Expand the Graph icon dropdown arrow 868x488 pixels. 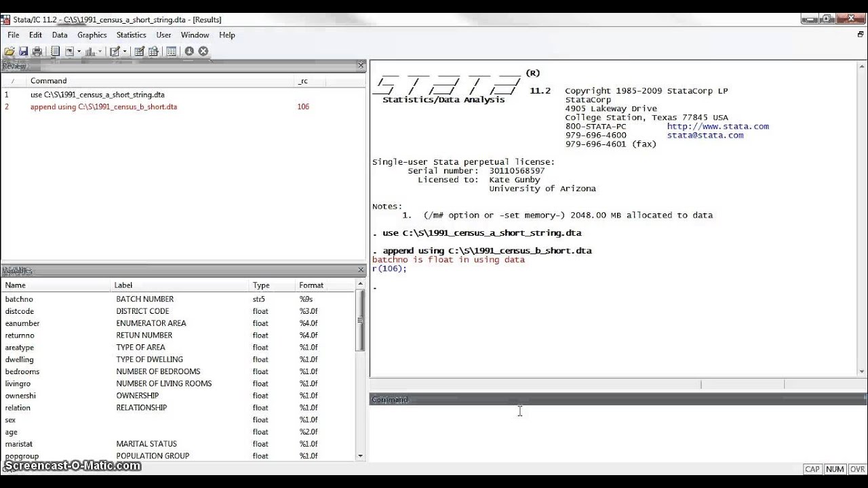[100, 52]
